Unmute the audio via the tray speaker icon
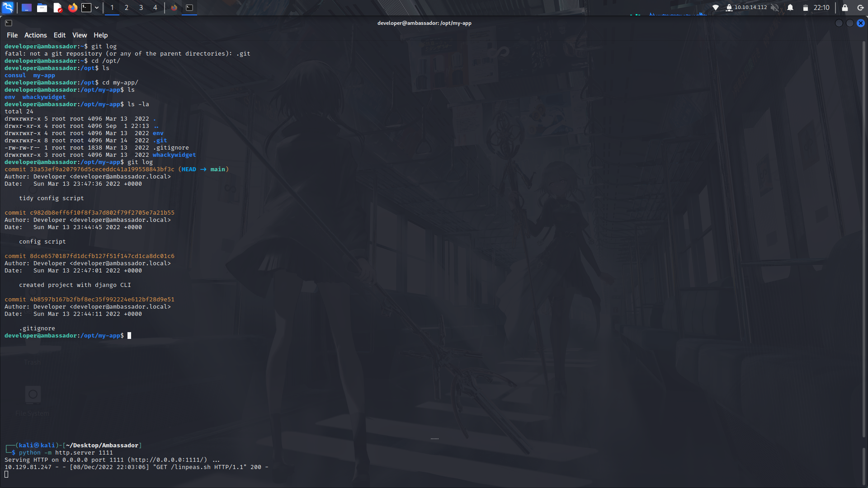 click(774, 8)
